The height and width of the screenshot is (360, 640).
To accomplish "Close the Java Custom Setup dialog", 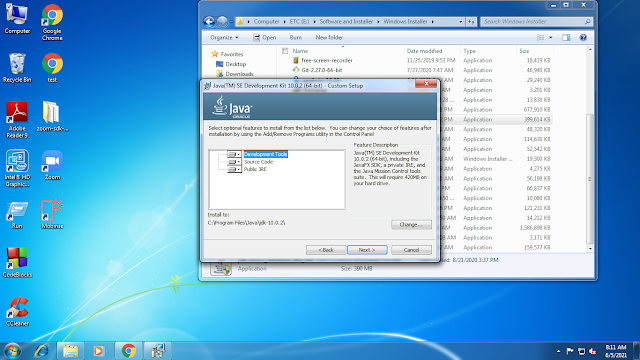I will coord(426,84).
